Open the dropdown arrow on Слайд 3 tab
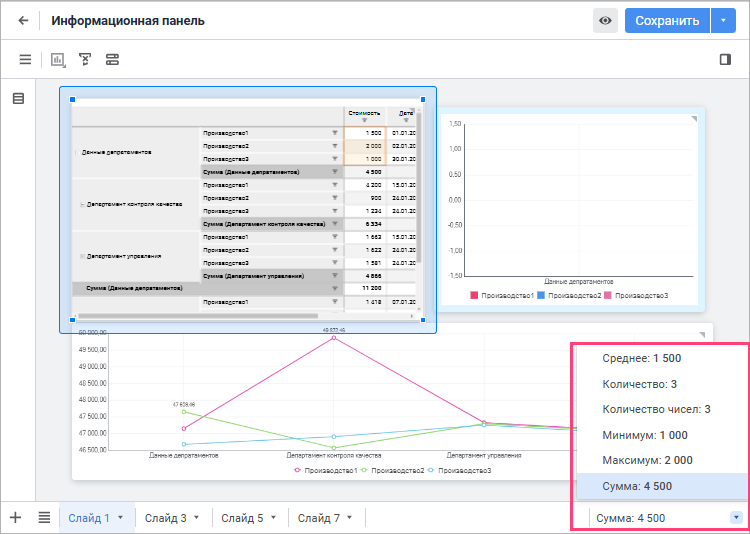Viewport: 750px width, 534px height. (197, 517)
